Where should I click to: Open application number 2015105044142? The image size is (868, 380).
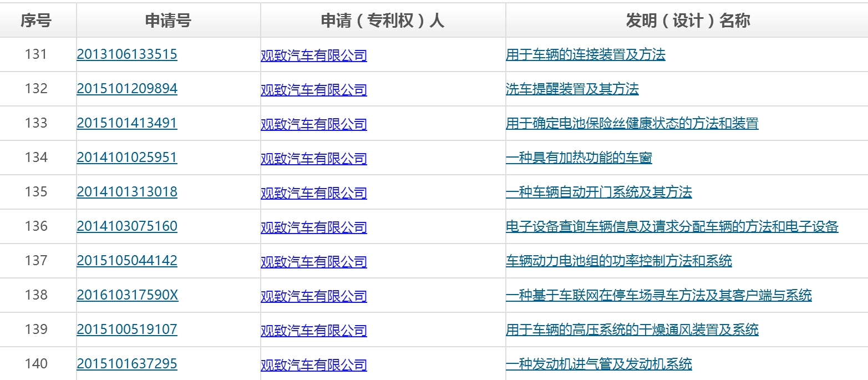[127, 261]
